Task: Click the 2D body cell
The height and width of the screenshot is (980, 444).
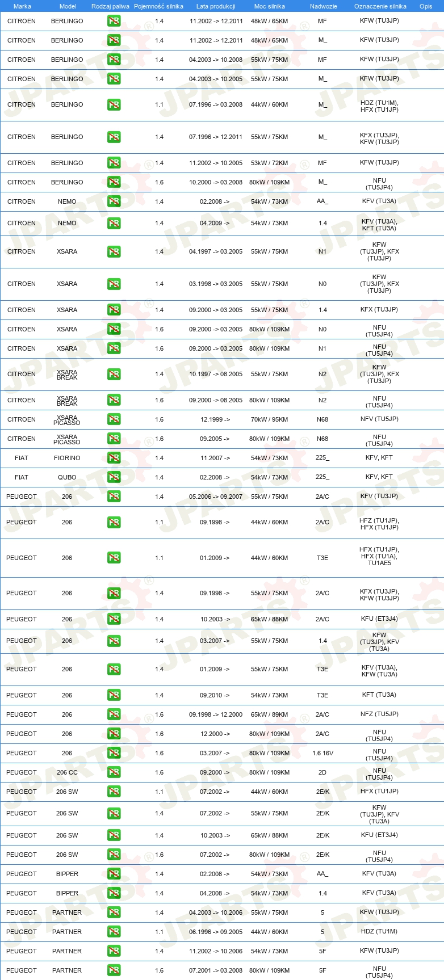Action: [x=322, y=772]
